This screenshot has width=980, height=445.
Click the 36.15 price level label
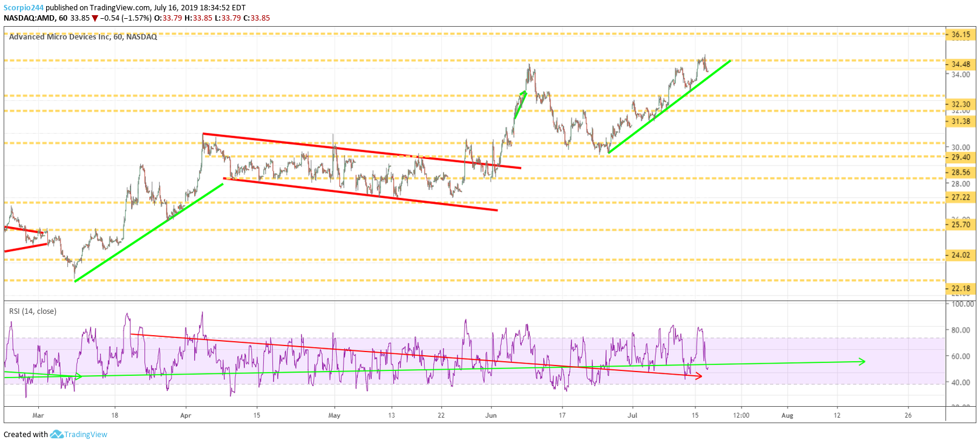961,35
